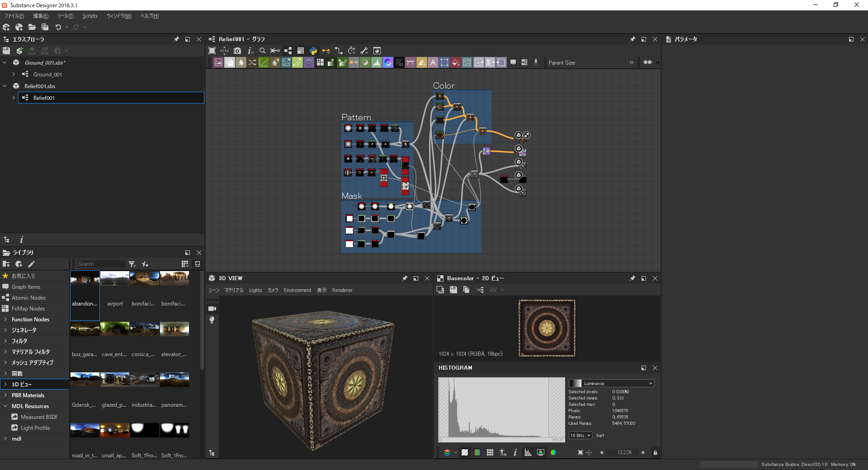Save the 2D view image with floppy icon

click(453, 290)
